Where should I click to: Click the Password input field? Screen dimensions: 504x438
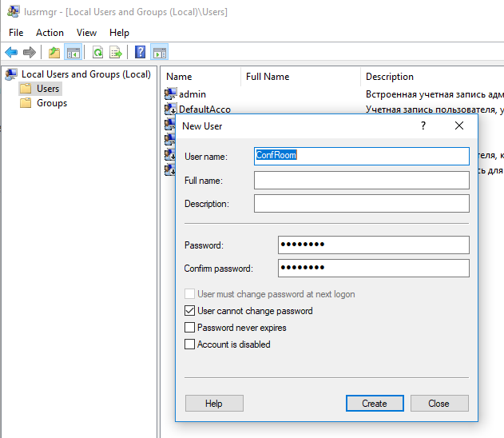(x=374, y=245)
